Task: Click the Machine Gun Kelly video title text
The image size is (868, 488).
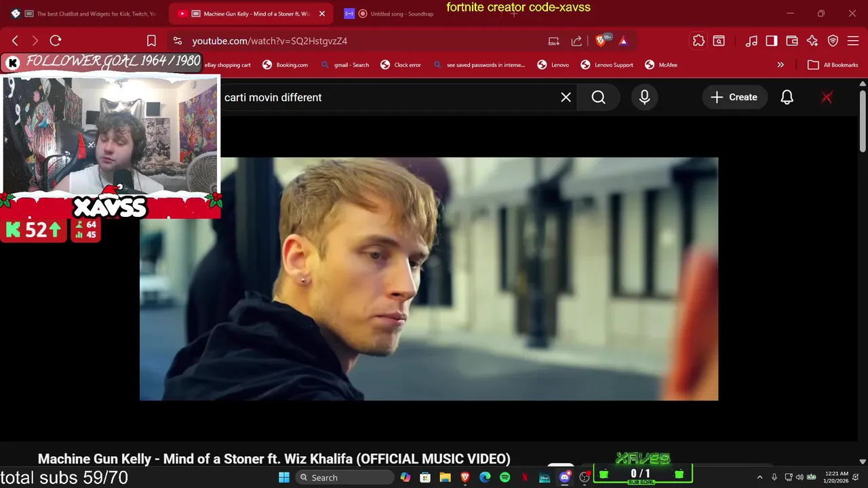Action: (274, 459)
